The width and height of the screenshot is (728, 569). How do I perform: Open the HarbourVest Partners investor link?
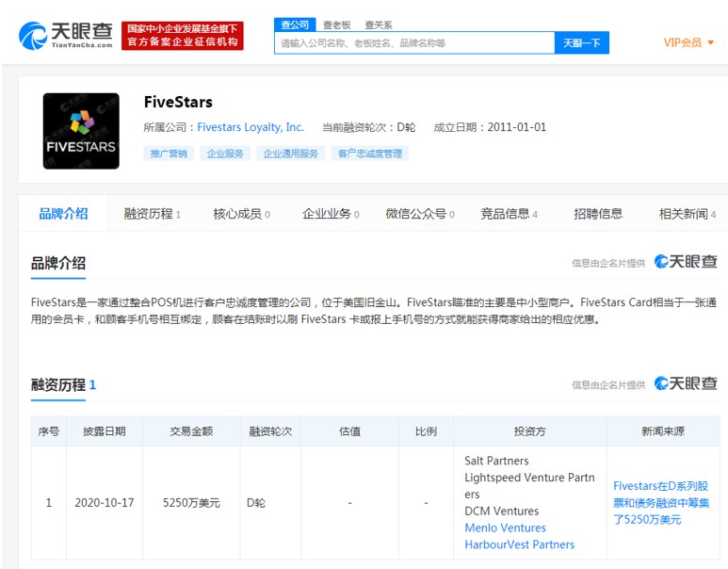[520, 545]
